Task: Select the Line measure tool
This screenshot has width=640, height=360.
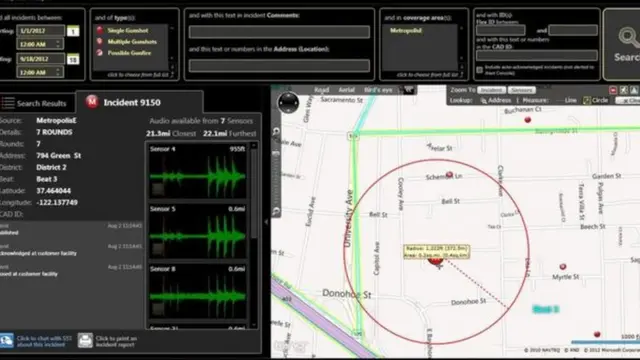Action: pyautogui.click(x=567, y=100)
